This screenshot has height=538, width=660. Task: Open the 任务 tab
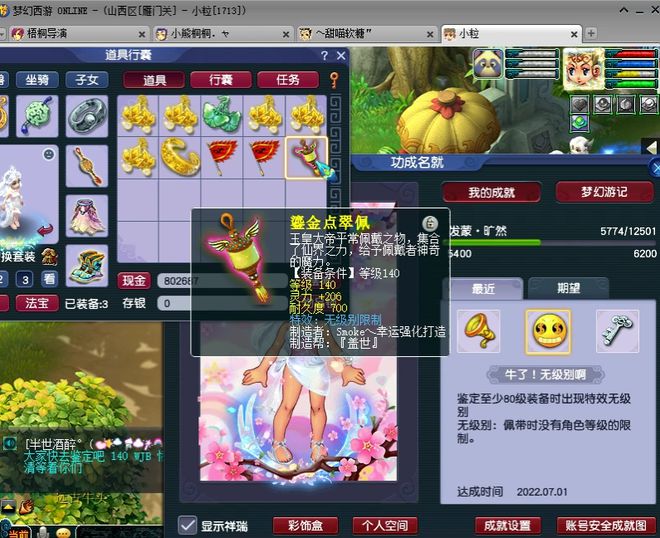click(288, 80)
